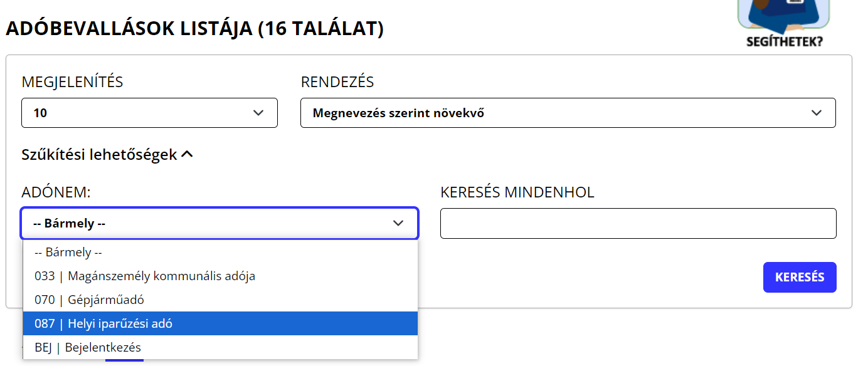The height and width of the screenshot is (366, 868).
Task: Click the SEGÍTHETEK? help caption
Action: (x=784, y=43)
